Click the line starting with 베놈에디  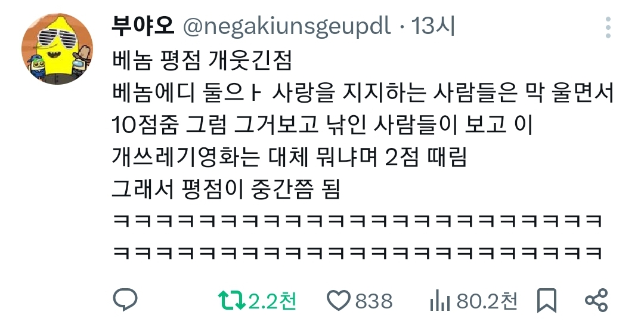[363, 93]
